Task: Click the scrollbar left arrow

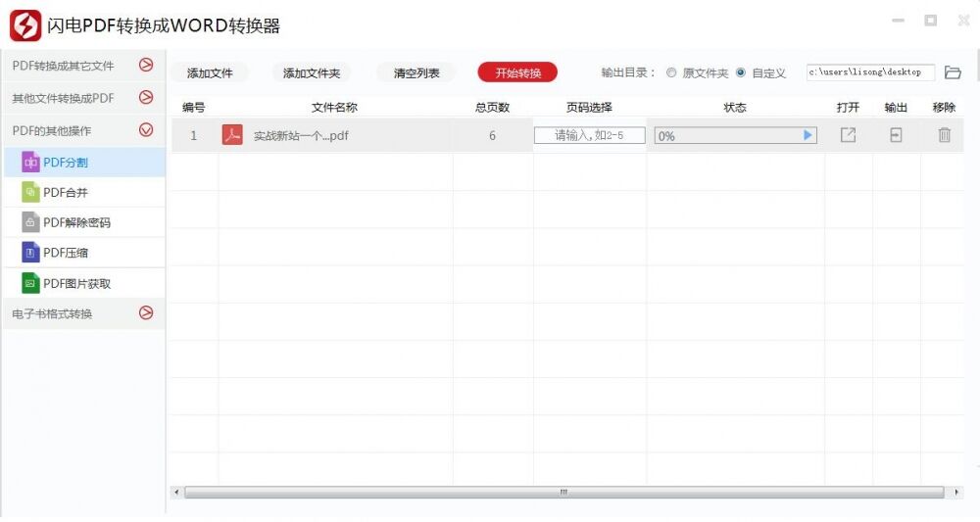Action: [176, 492]
